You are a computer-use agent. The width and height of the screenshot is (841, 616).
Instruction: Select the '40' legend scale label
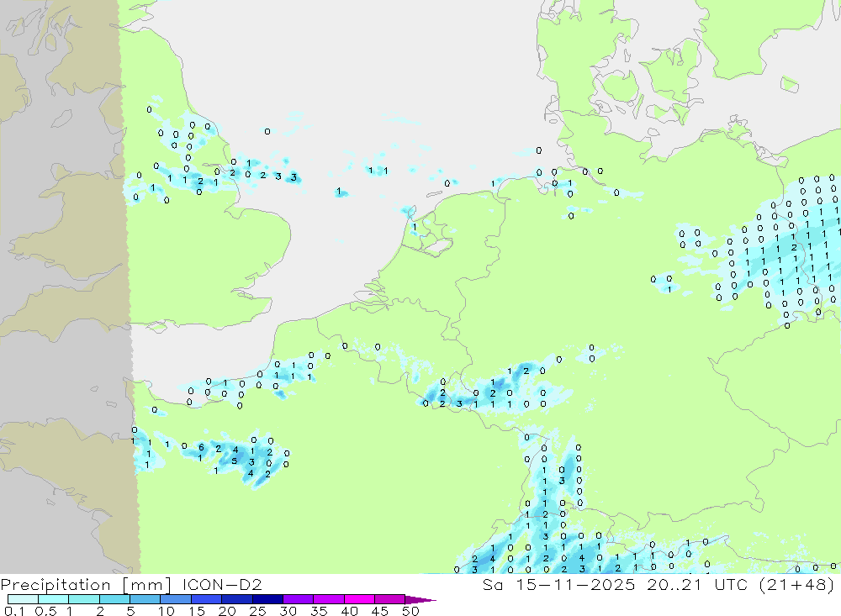tap(350, 611)
